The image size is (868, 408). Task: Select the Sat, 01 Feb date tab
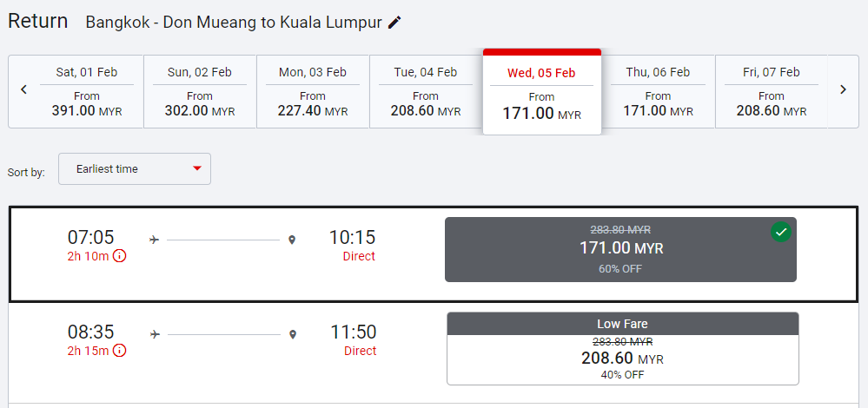[x=87, y=92]
